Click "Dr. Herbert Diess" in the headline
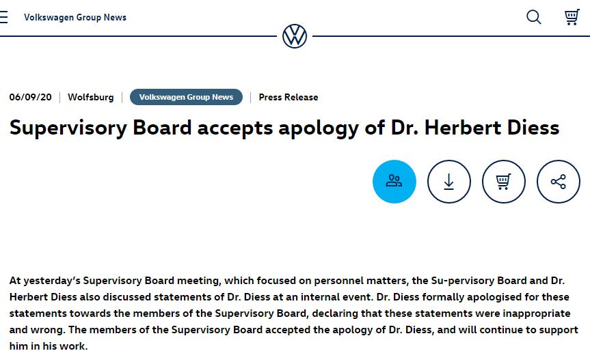Screen dimensions: 590x364 tap(474, 128)
